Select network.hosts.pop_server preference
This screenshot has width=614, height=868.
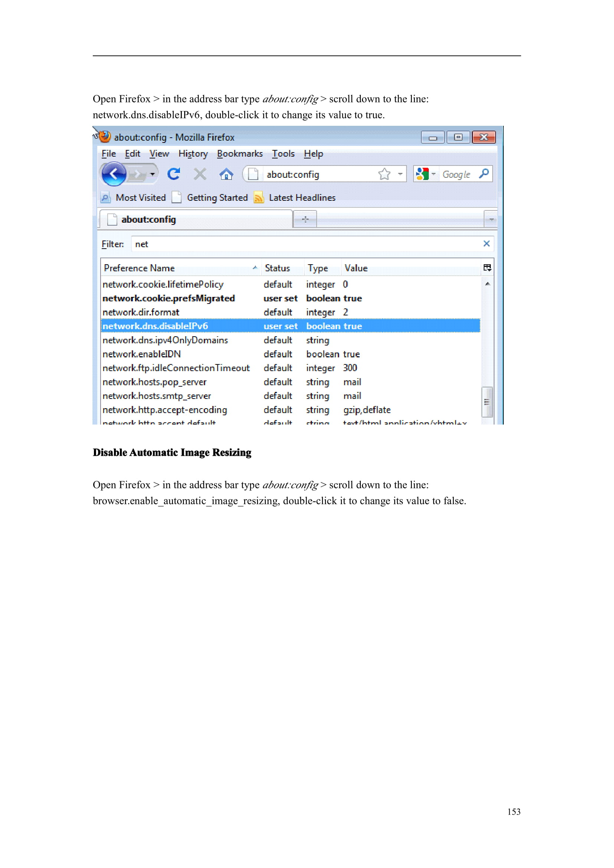(x=290, y=382)
